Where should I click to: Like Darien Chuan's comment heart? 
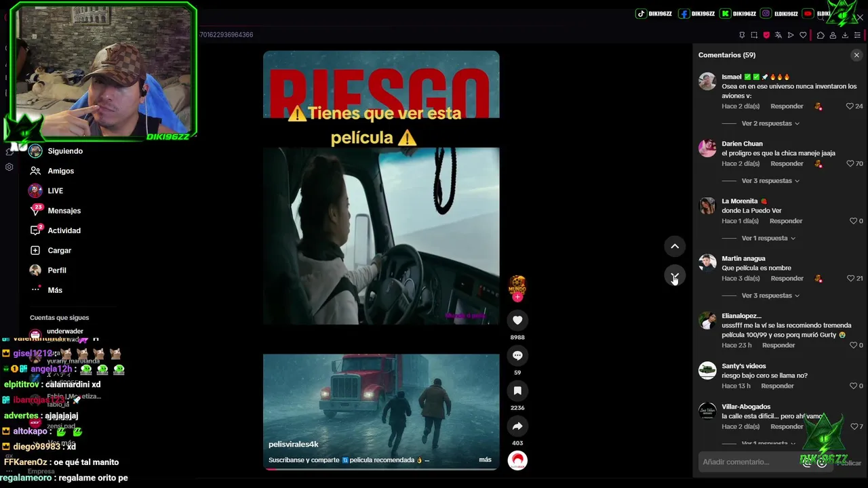(850, 164)
